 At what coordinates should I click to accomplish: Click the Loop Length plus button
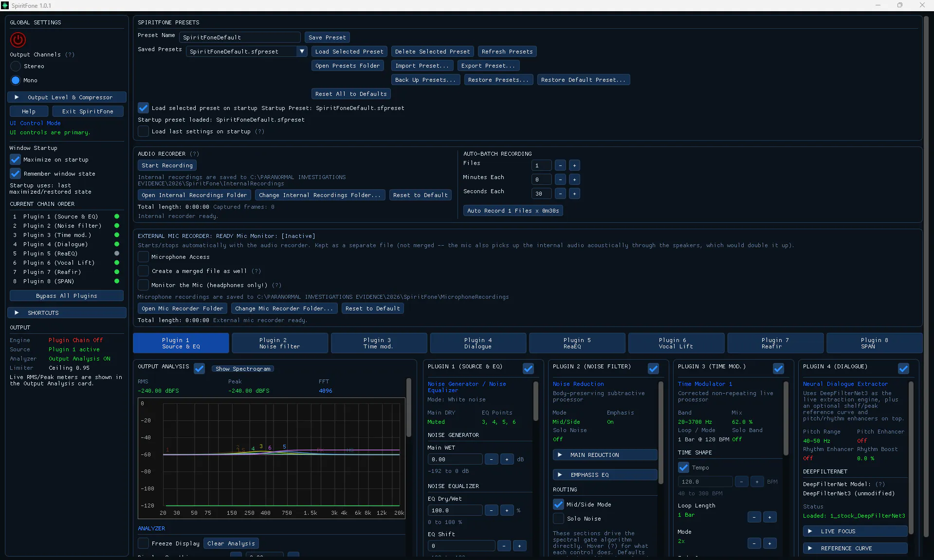pyautogui.click(x=769, y=517)
